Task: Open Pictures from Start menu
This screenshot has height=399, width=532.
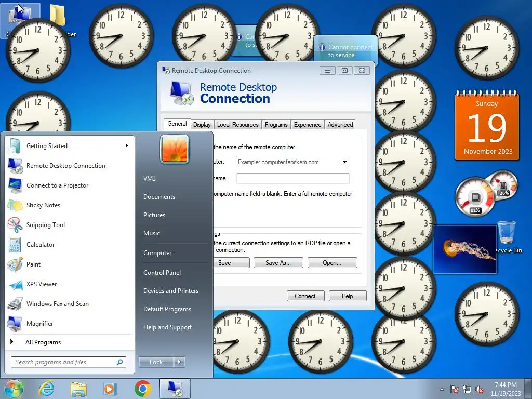Action: [154, 215]
